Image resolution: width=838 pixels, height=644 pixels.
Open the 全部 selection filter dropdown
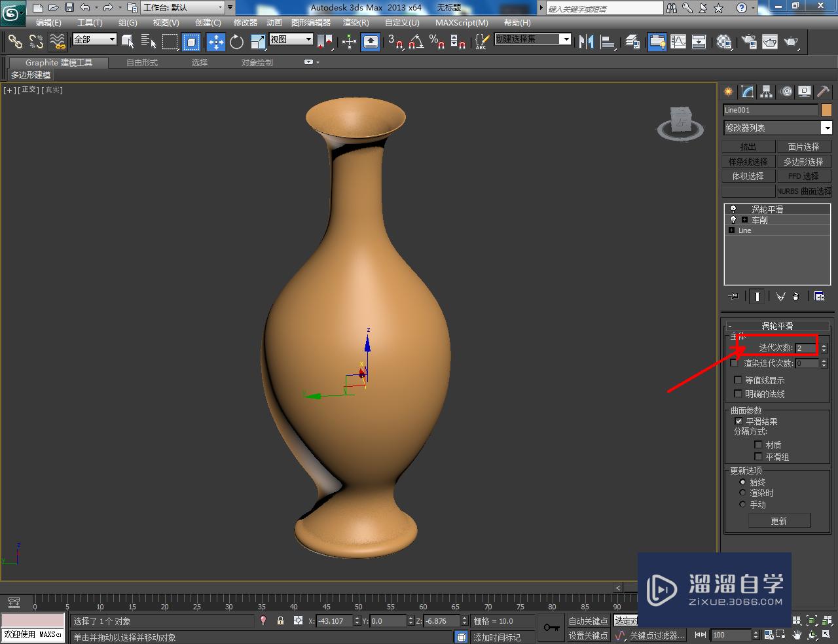click(94, 39)
